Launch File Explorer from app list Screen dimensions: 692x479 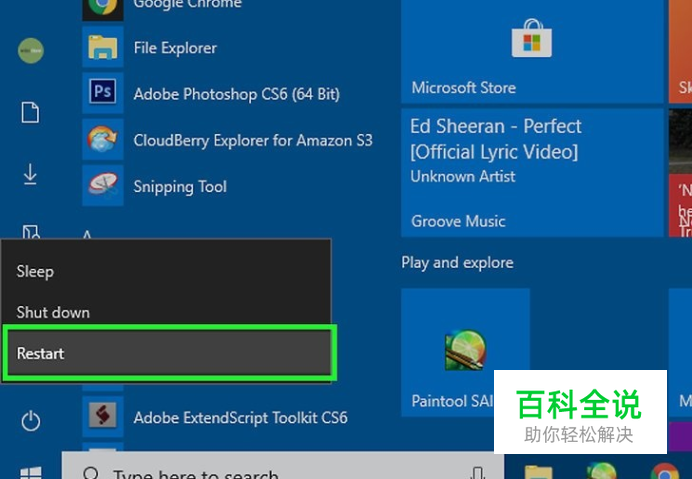pos(102,48)
